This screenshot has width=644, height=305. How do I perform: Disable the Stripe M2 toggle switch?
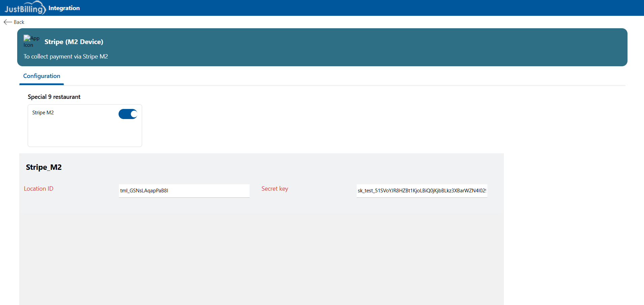[x=128, y=114]
